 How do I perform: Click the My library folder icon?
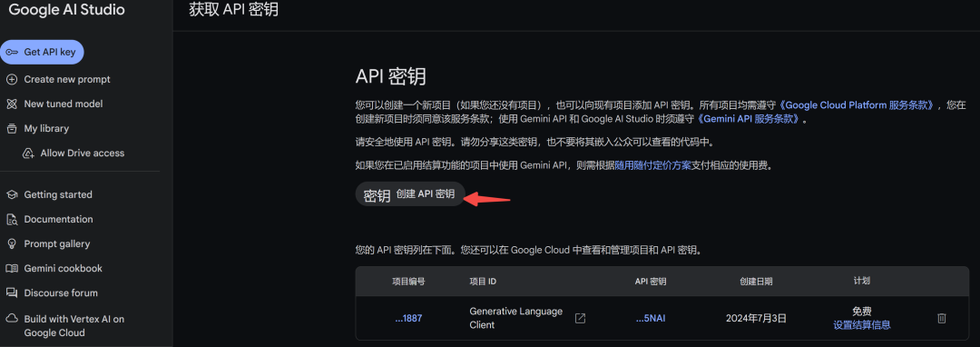click(12, 128)
